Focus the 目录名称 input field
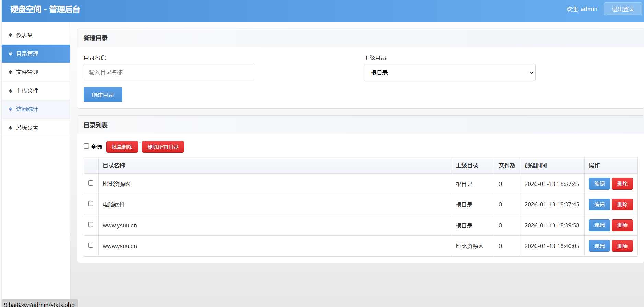The width and height of the screenshot is (644, 307). [x=170, y=72]
